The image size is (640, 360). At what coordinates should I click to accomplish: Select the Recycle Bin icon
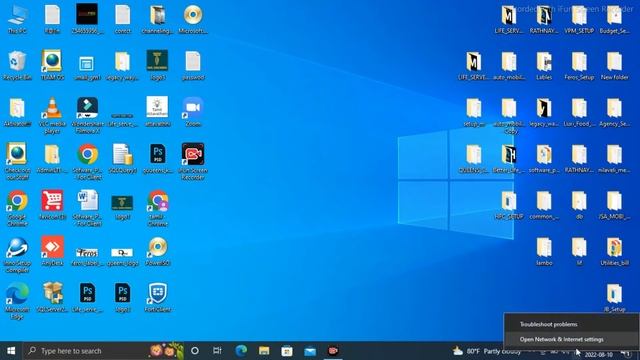[17, 65]
